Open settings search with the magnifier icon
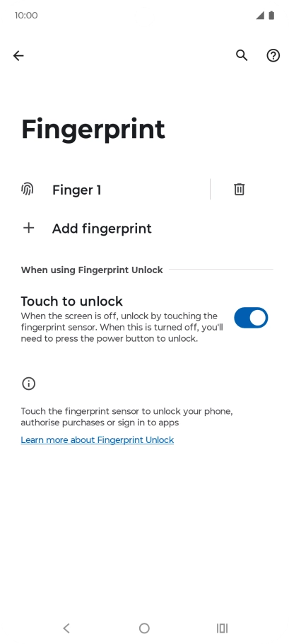 pos(242,55)
